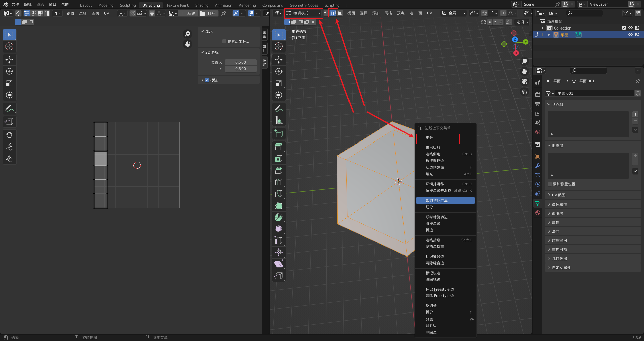Toggle Collection exclude checkbox in outliner
Image resolution: width=644 pixels, height=341 pixels.
point(624,28)
